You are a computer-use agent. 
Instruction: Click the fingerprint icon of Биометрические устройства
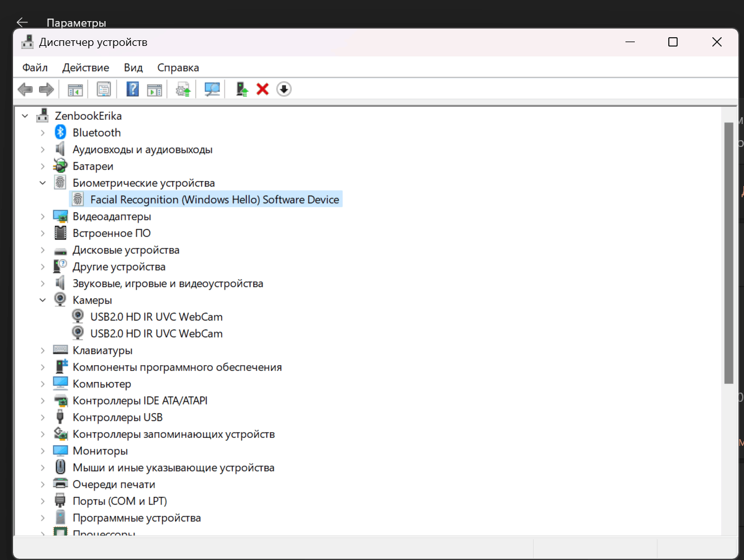60,182
